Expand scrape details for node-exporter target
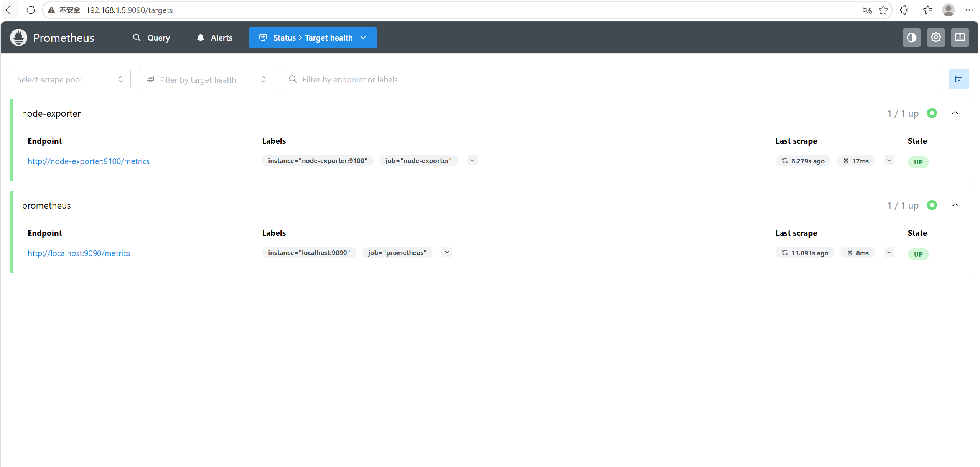This screenshot has height=467, width=980. coord(889,160)
